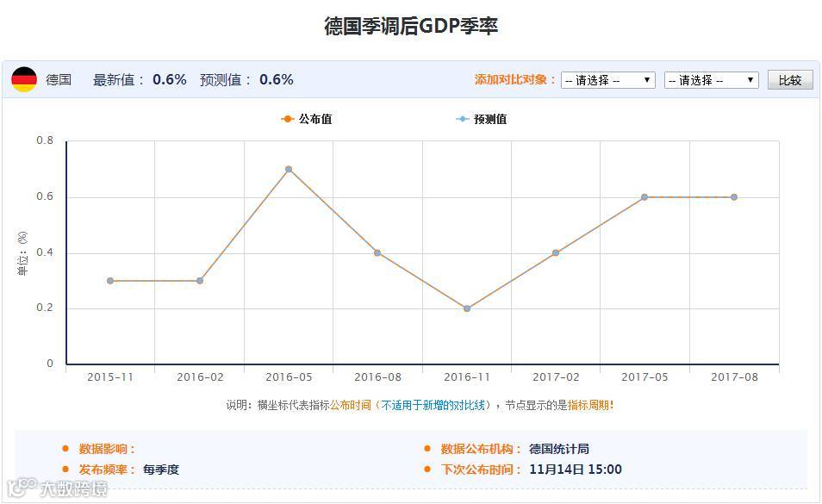Click the 德国统计局 agency name
The image size is (822, 504).
pyautogui.click(x=559, y=449)
